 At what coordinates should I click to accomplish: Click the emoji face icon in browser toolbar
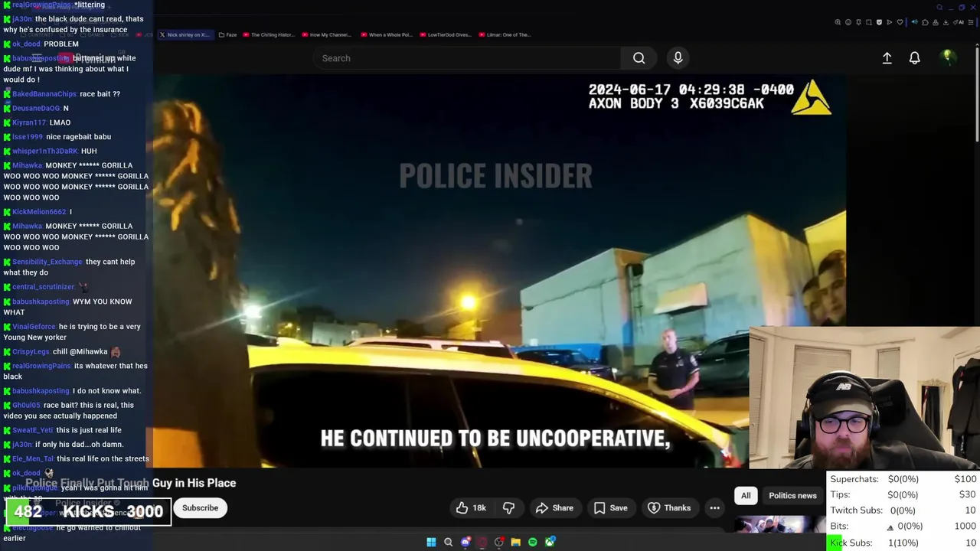tap(848, 22)
